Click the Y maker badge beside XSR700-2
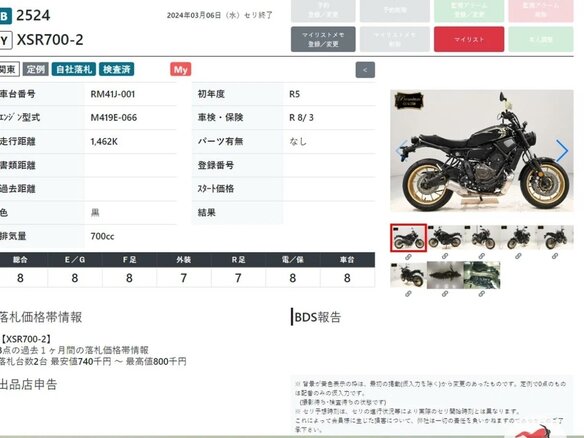 (x=5, y=40)
